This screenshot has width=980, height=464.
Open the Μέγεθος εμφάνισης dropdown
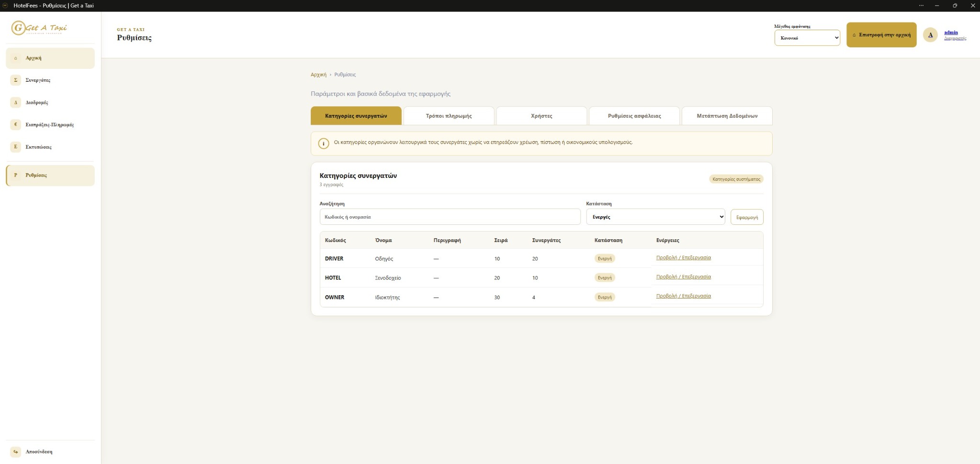click(807, 38)
